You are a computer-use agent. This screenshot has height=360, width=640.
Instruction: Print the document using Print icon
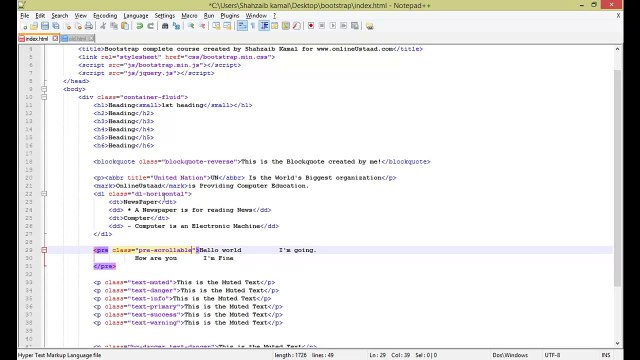pyautogui.click(x=89, y=26)
